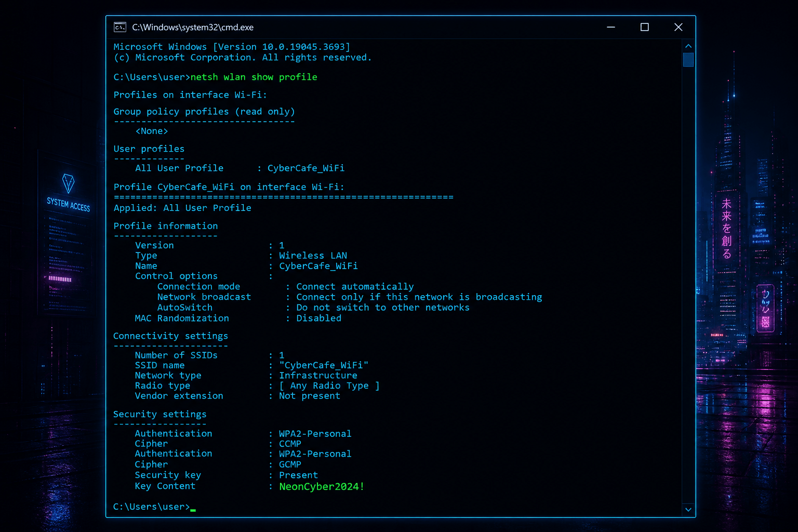Select 'Applied: All User Profile' line
Image resolution: width=798 pixels, height=532 pixels.
[182, 208]
